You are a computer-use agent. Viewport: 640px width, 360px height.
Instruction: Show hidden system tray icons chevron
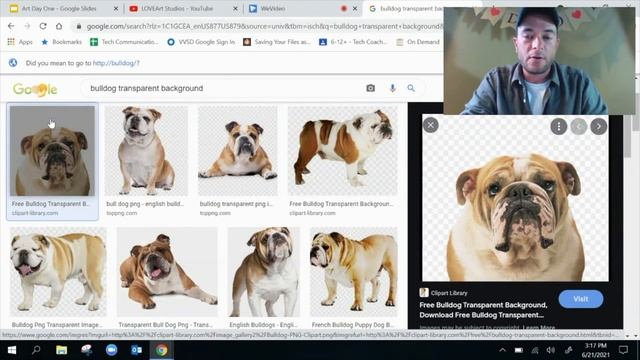click(502, 350)
